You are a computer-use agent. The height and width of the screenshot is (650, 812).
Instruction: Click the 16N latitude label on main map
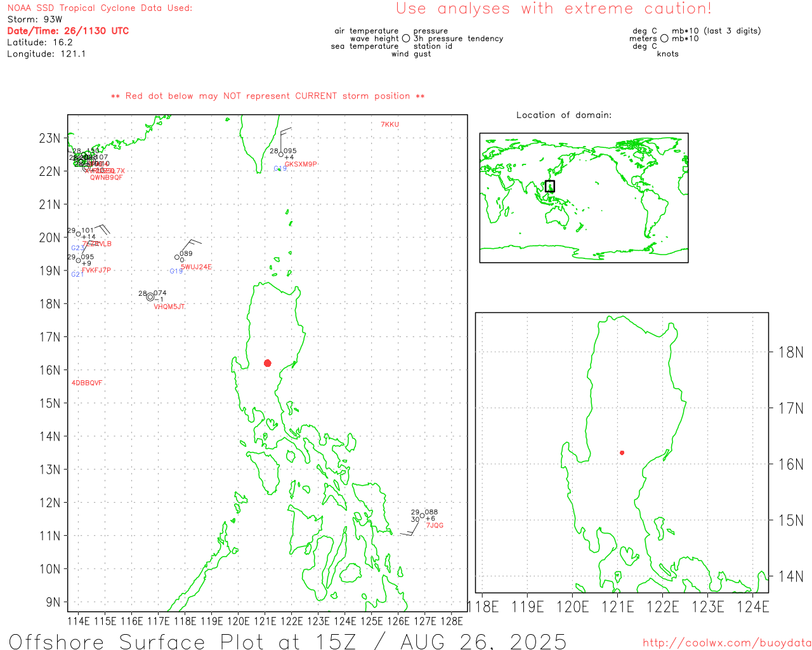[x=49, y=370]
